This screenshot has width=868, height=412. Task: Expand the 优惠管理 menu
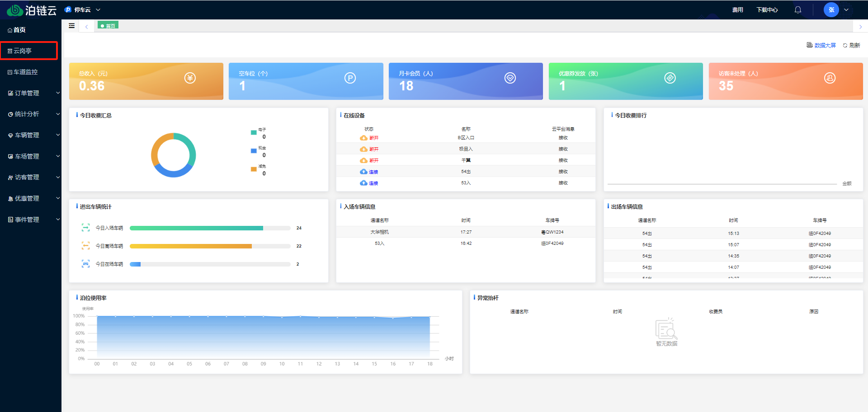(x=31, y=198)
